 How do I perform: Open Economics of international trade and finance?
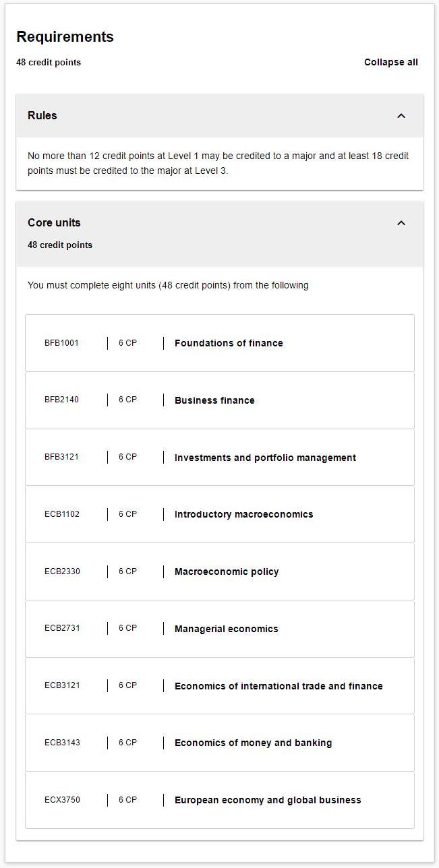pos(220,686)
